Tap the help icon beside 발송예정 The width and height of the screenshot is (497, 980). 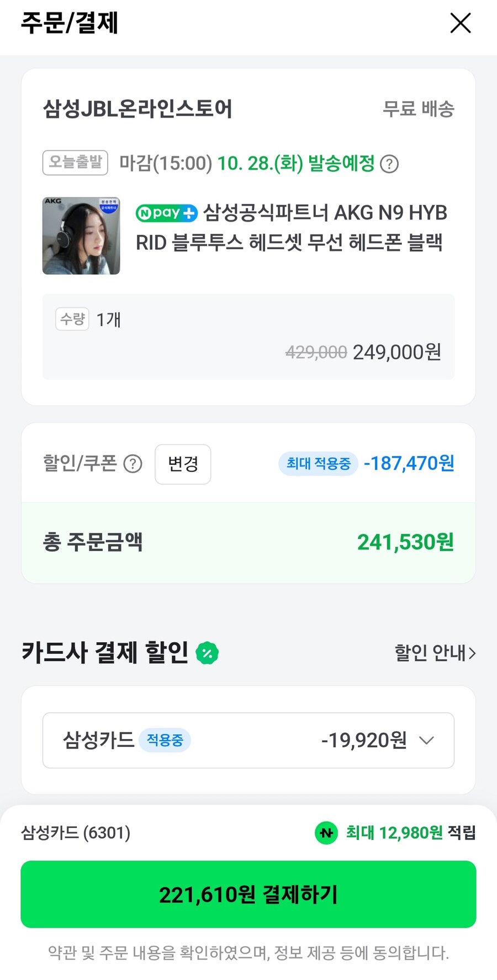click(389, 164)
